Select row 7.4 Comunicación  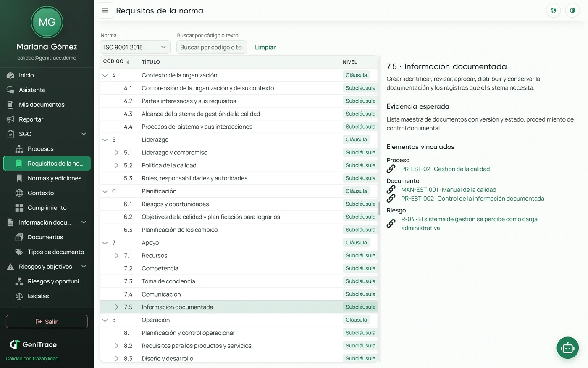[x=239, y=294]
